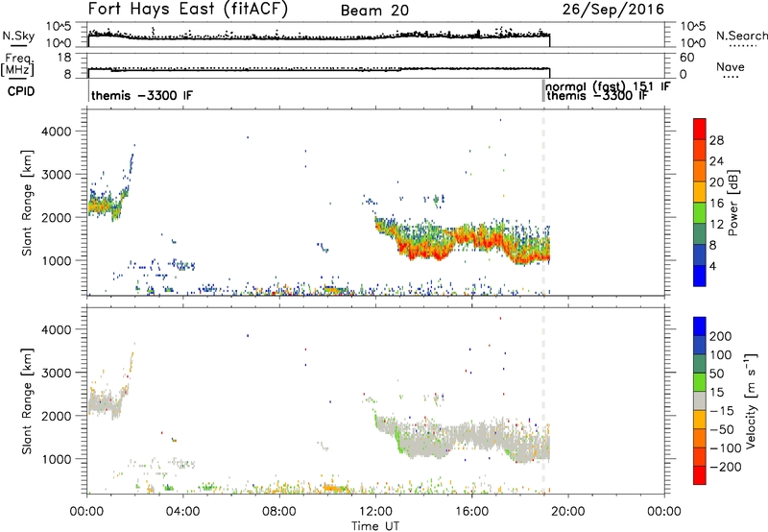Click the blue bottom of the Power color bar

tap(700, 276)
